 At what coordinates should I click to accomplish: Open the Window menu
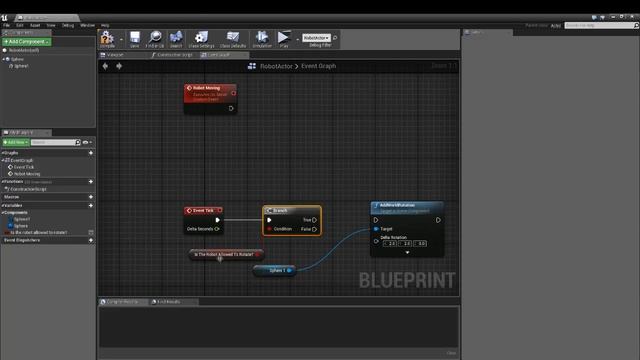click(x=87, y=25)
